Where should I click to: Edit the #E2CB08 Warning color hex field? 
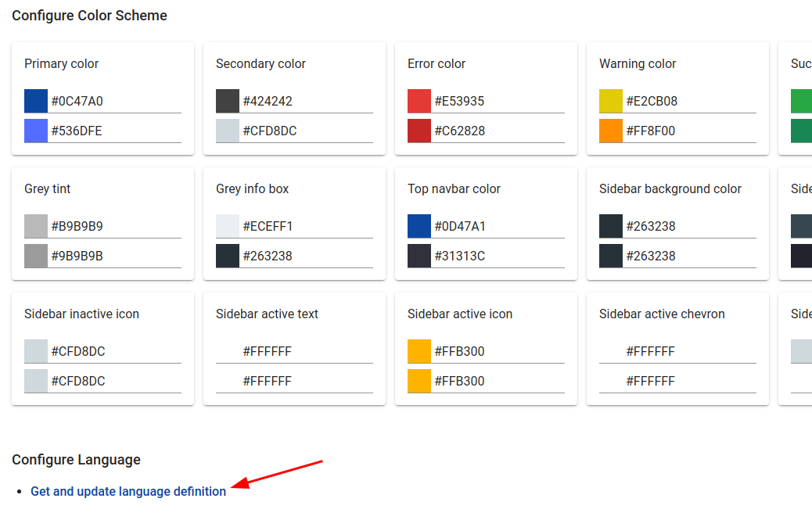(689, 101)
